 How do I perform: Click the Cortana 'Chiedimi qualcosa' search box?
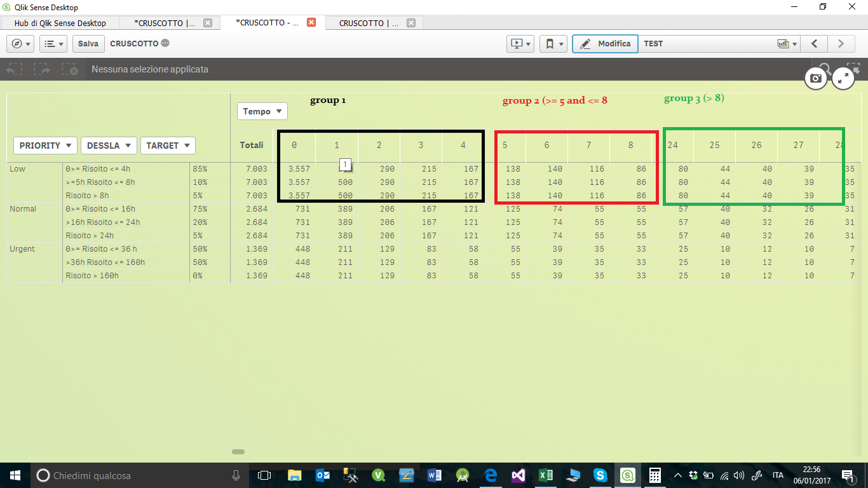pos(139,475)
